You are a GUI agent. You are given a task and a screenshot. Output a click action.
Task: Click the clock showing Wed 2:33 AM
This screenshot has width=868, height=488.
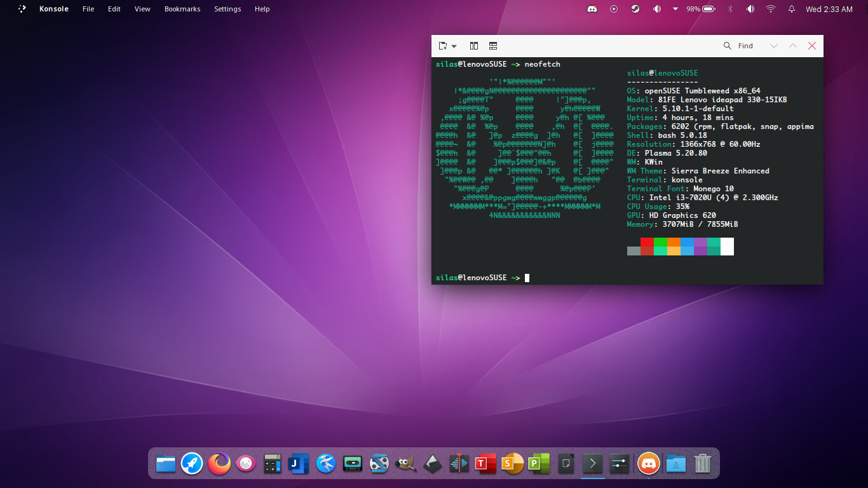pos(829,9)
